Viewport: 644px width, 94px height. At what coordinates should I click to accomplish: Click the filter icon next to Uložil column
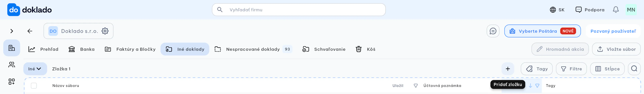pos(416,85)
